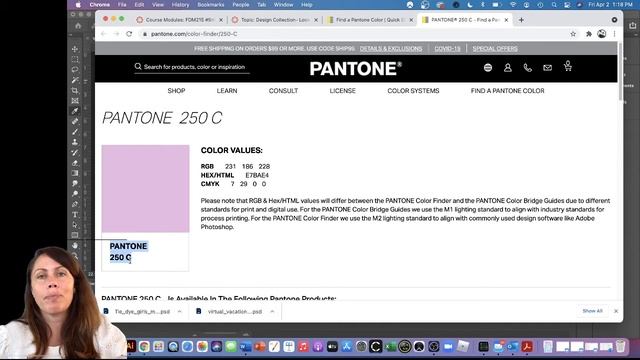Select the Frame tool in Photoshop
640x360 pixels.
[x=75, y=100]
